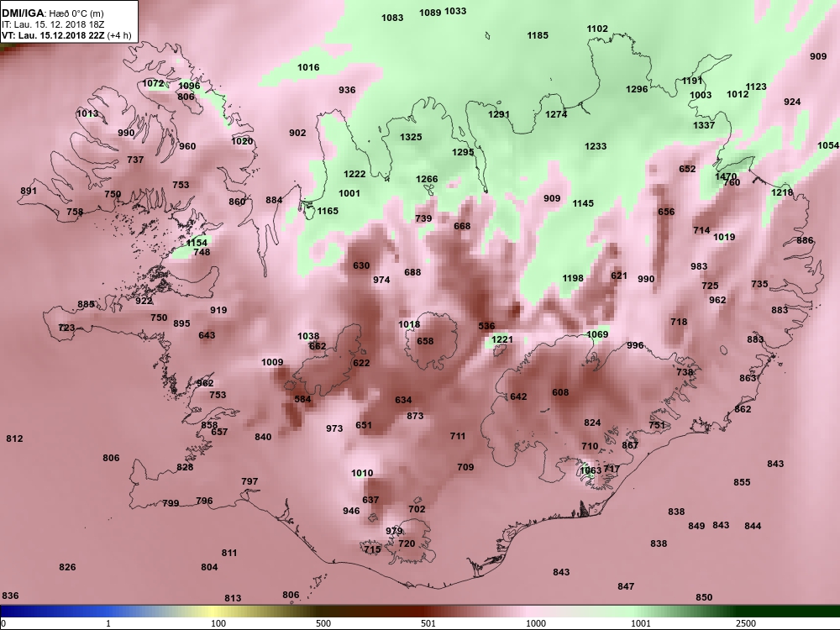Click the 1198 map value

click(x=573, y=278)
